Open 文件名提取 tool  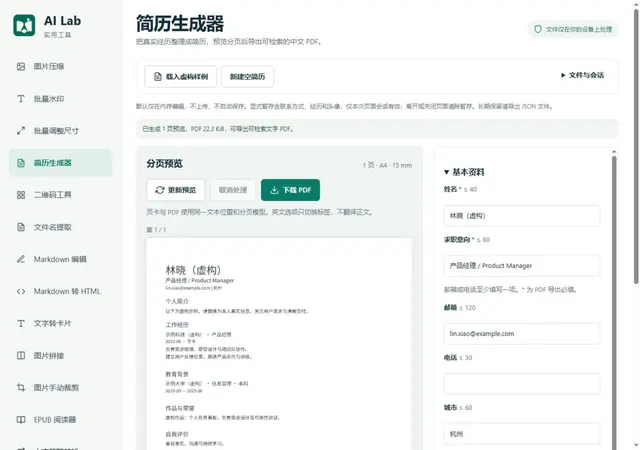click(60, 227)
